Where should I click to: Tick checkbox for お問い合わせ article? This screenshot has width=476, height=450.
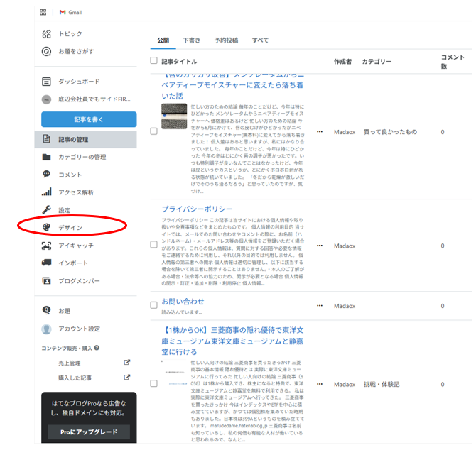[x=154, y=305]
